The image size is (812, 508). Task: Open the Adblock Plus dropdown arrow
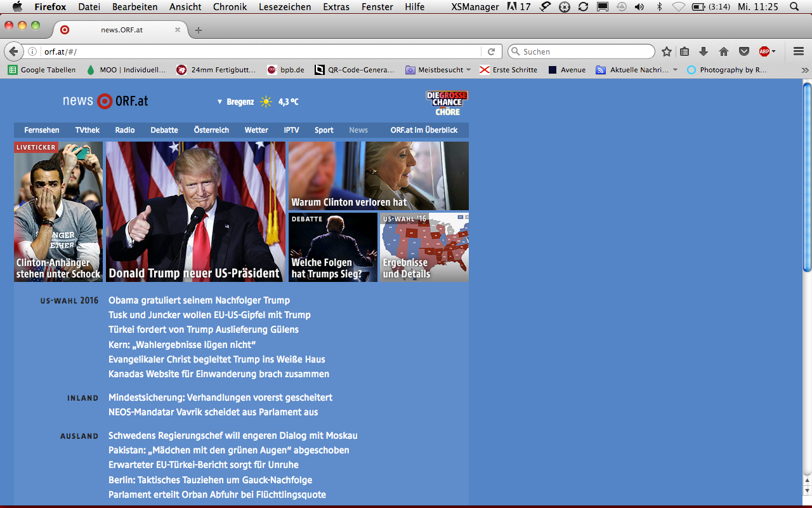pyautogui.click(x=773, y=51)
